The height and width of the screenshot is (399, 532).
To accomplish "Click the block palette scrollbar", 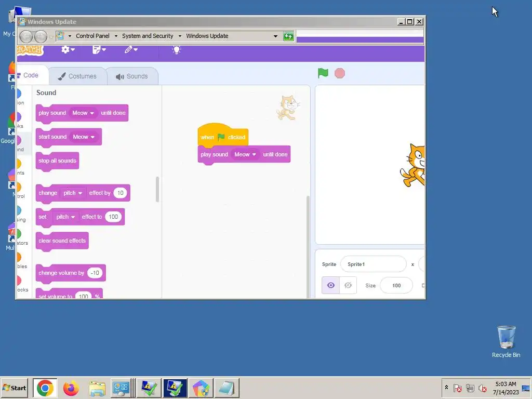I will (157, 189).
